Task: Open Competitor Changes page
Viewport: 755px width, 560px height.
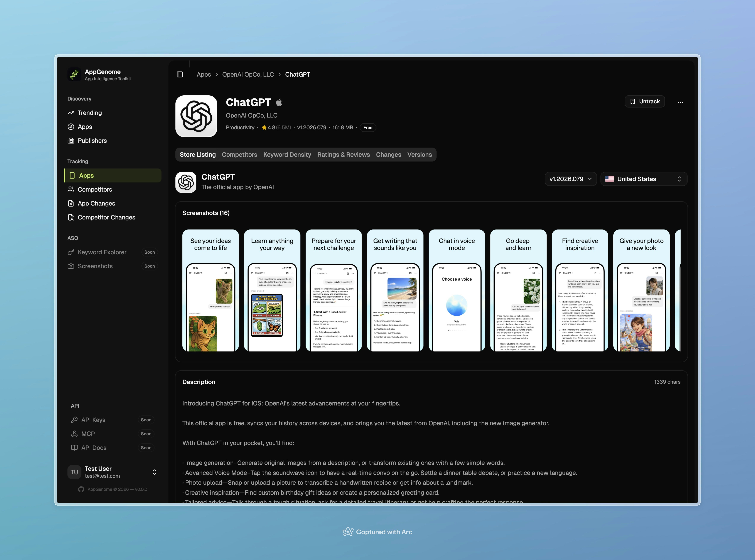Action: coord(113,217)
